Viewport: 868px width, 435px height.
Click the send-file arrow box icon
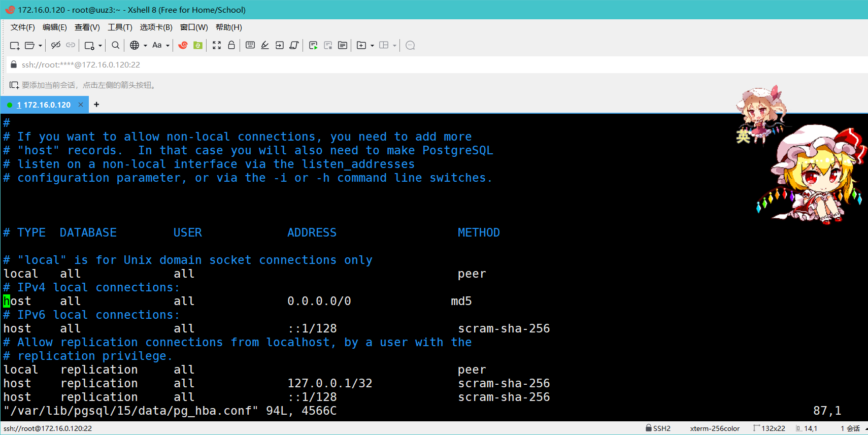click(x=280, y=45)
